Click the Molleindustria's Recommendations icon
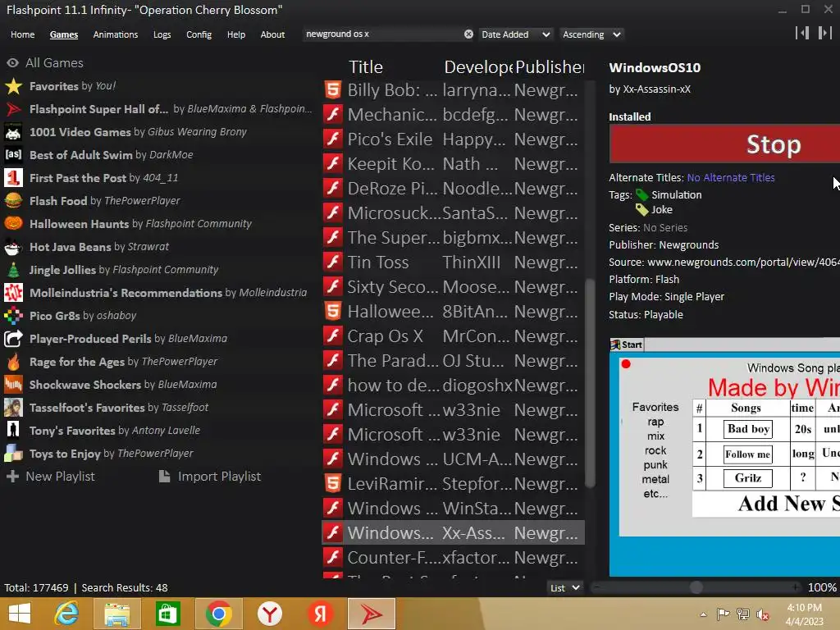Image resolution: width=840 pixels, height=630 pixels. [13, 293]
